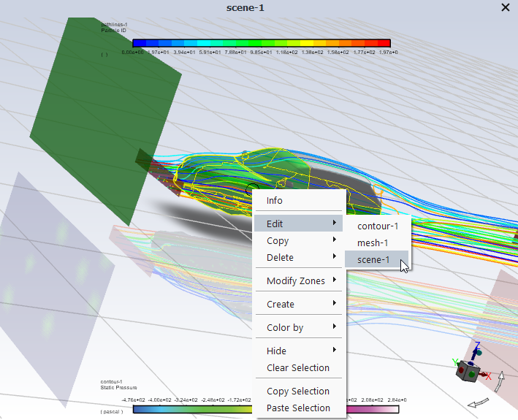Open the Copy submenu
This screenshot has height=420, width=518.
pos(299,240)
